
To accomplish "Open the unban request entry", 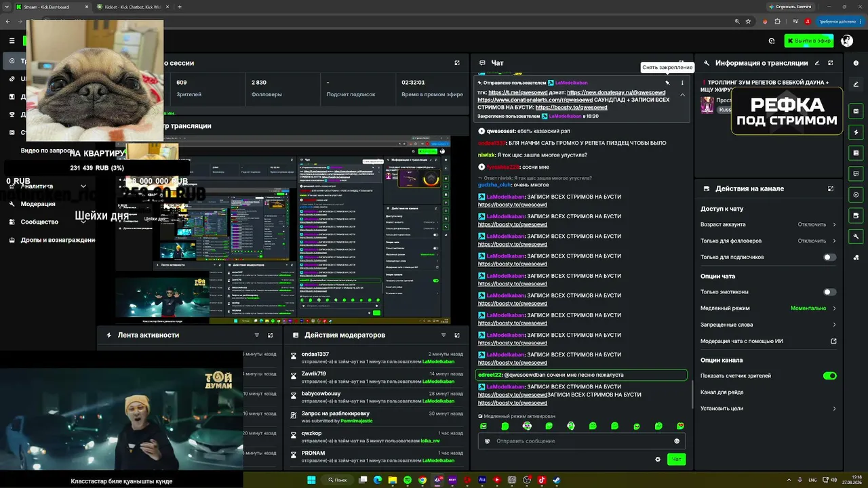I will click(376, 417).
